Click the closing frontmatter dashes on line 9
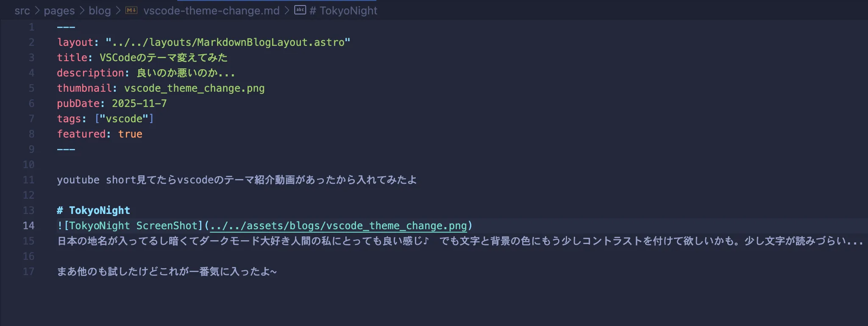 point(66,149)
